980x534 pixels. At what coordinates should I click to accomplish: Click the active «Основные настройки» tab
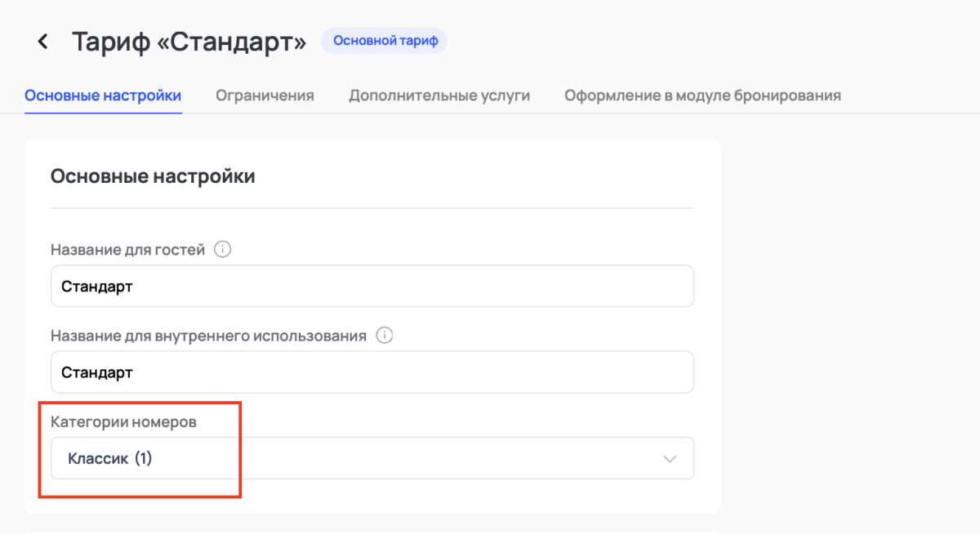(x=103, y=95)
